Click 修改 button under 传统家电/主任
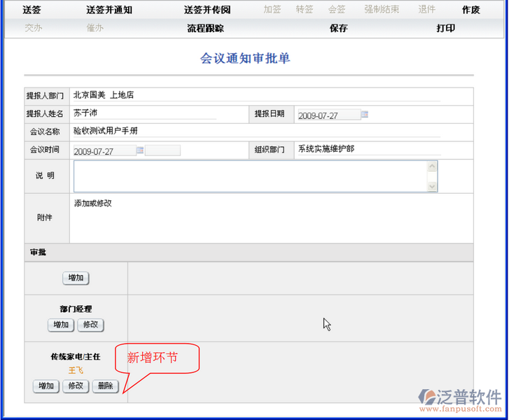Viewport: 509px width, 420px height. tap(76, 386)
